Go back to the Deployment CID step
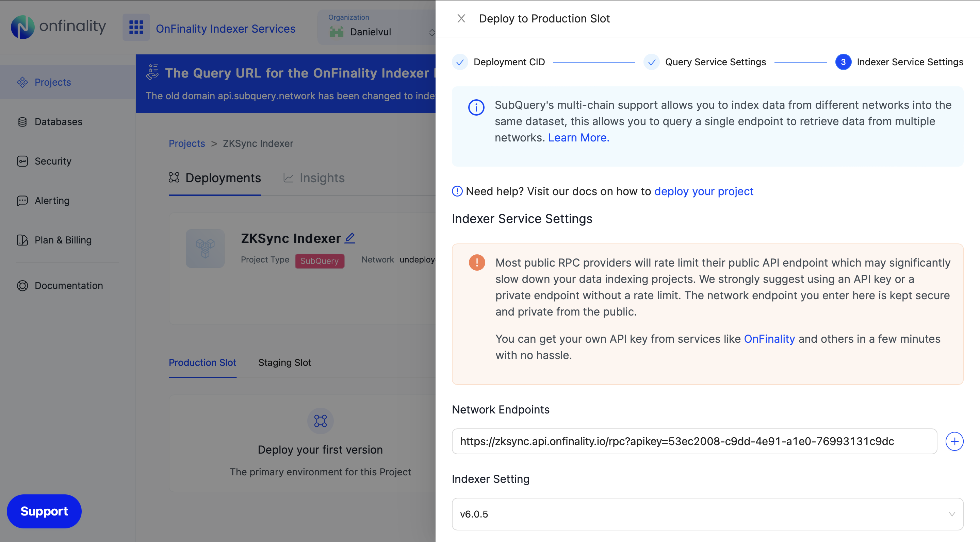Screen dimensions: 980x542 (509, 62)
